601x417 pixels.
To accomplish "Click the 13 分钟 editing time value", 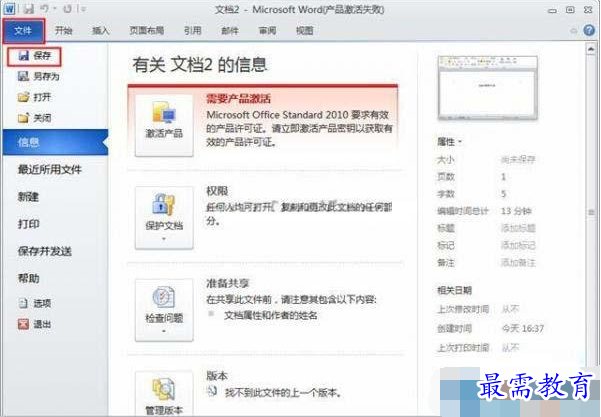I will tap(516, 211).
